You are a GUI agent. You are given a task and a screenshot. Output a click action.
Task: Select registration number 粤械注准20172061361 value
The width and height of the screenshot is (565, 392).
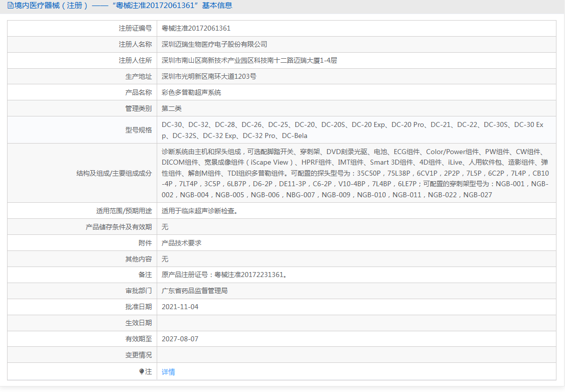click(x=196, y=28)
